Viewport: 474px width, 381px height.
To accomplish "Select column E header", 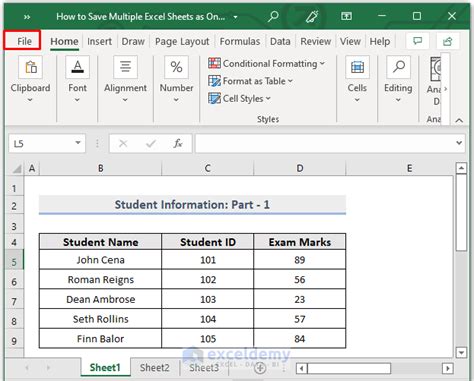I will [x=409, y=169].
